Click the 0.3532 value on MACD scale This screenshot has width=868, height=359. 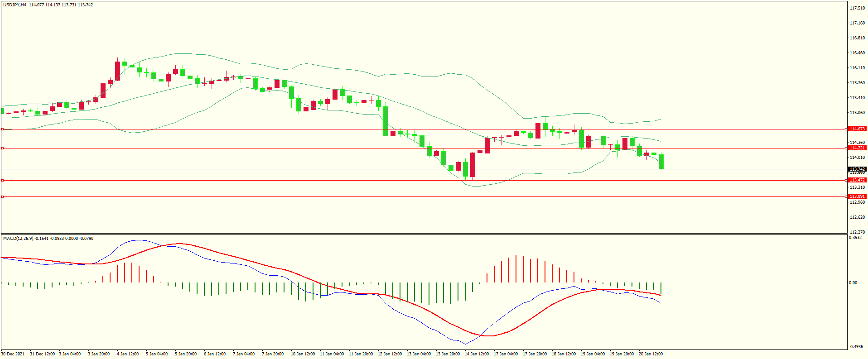point(855,238)
